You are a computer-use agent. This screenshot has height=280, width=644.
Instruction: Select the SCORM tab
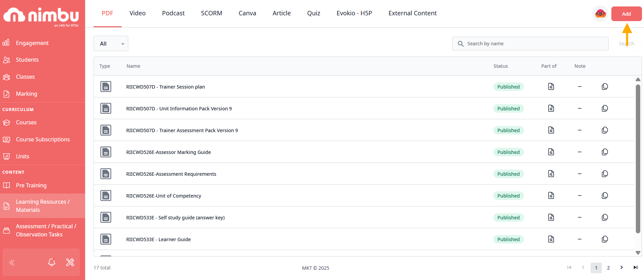212,13
